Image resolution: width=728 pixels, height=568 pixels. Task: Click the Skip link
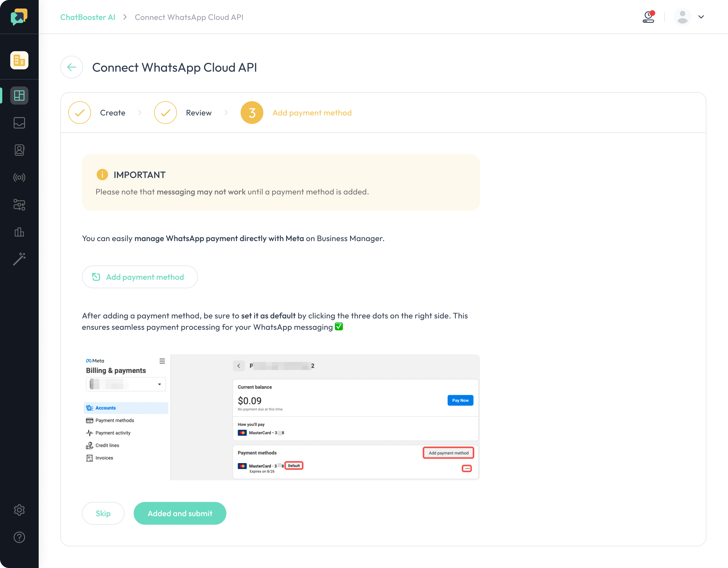tap(103, 513)
